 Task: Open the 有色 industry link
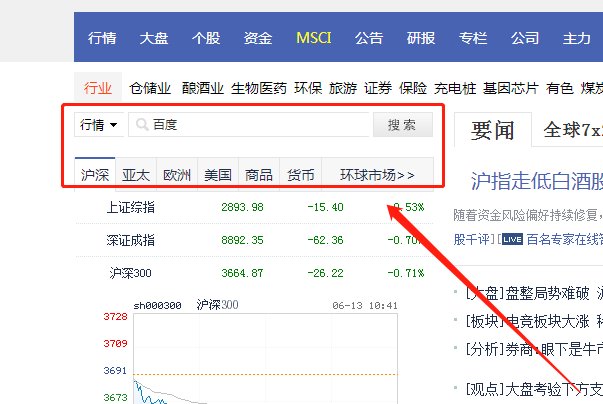coord(560,88)
